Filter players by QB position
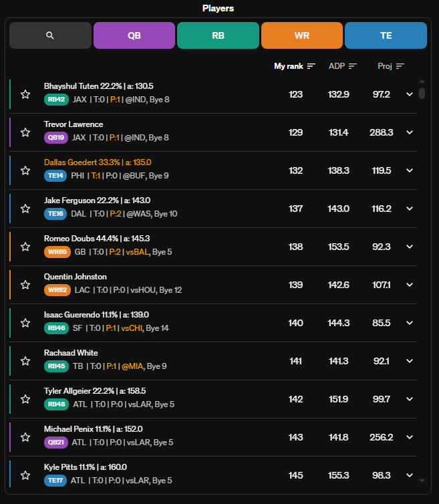439x504 pixels. click(x=134, y=35)
